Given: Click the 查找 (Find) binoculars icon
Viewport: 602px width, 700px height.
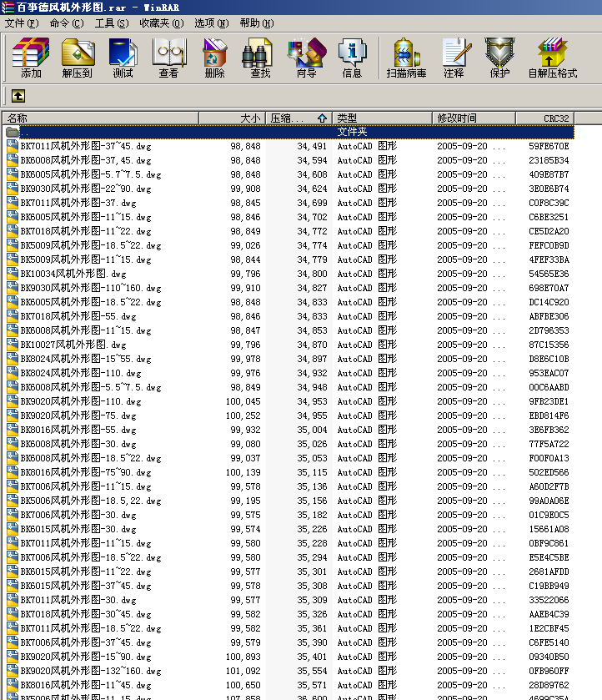Looking at the screenshot, I should 260,58.
